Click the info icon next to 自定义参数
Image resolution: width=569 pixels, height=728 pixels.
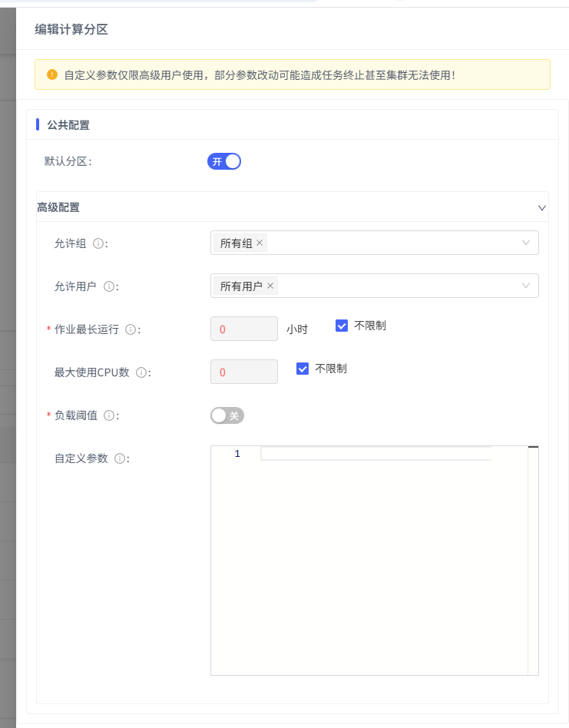(x=119, y=458)
